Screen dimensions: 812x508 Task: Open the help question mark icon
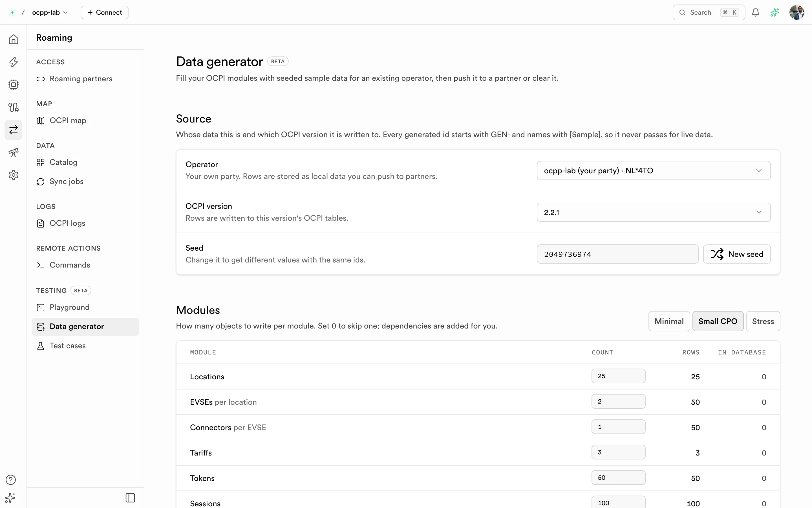11,479
